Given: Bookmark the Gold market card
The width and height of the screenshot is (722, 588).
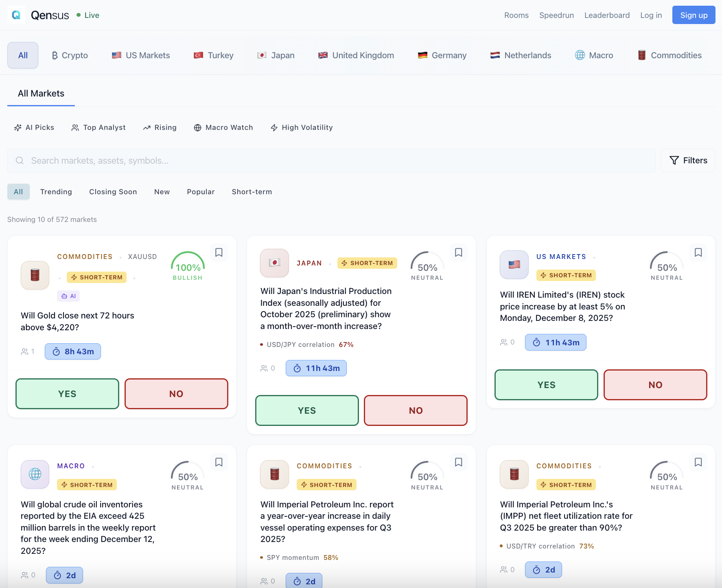Looking at the screenshot, I should [219, 252].
